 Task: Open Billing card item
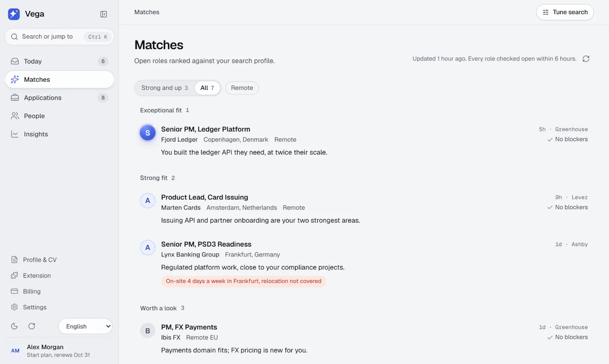click(x=59, y=291)
